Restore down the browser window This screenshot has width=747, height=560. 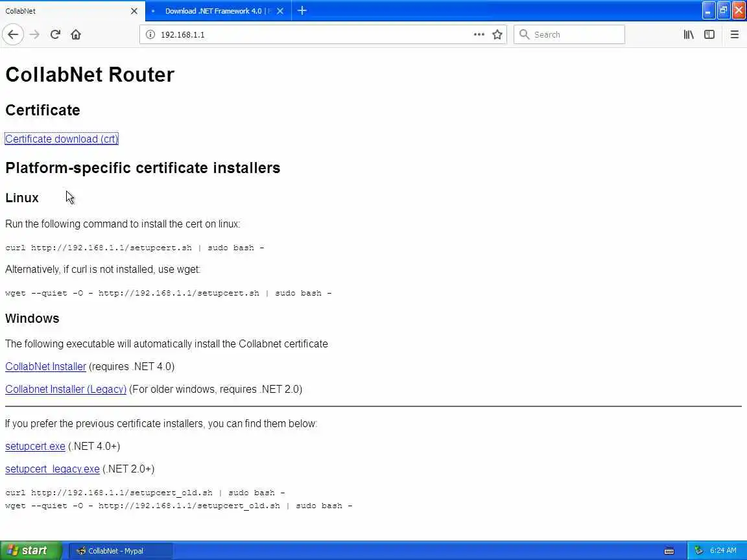coord(724,10)
